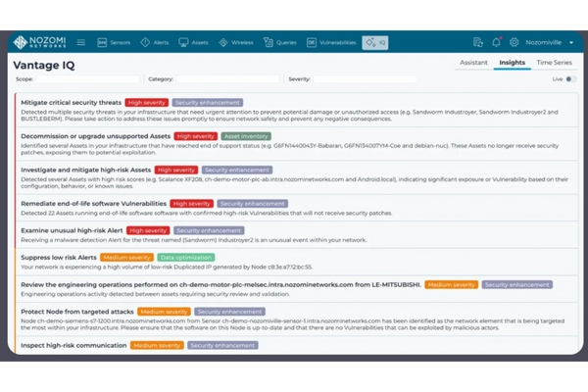The height and width of the screenshot is (392, 588).
Task: Open the 'Suppress low risk Alerts' insight
Action: pos(59,257)
